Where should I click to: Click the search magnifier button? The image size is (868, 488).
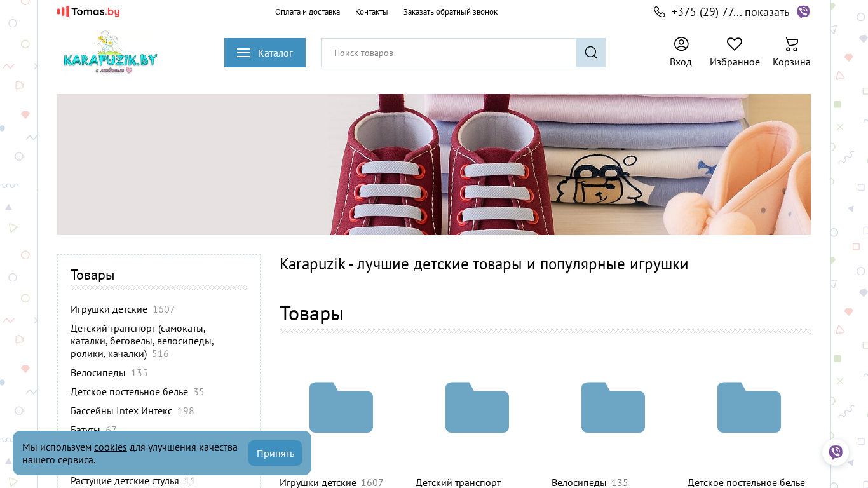point(591,53)
